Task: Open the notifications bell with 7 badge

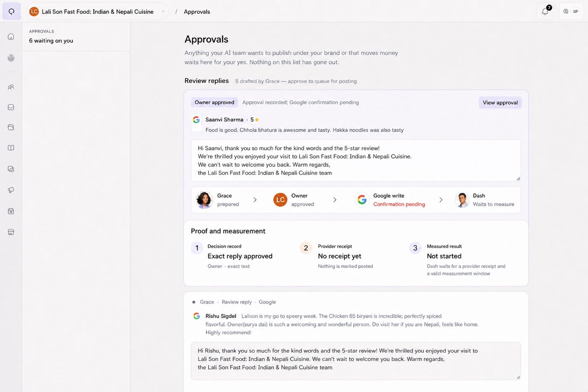Action: [545, 11]
